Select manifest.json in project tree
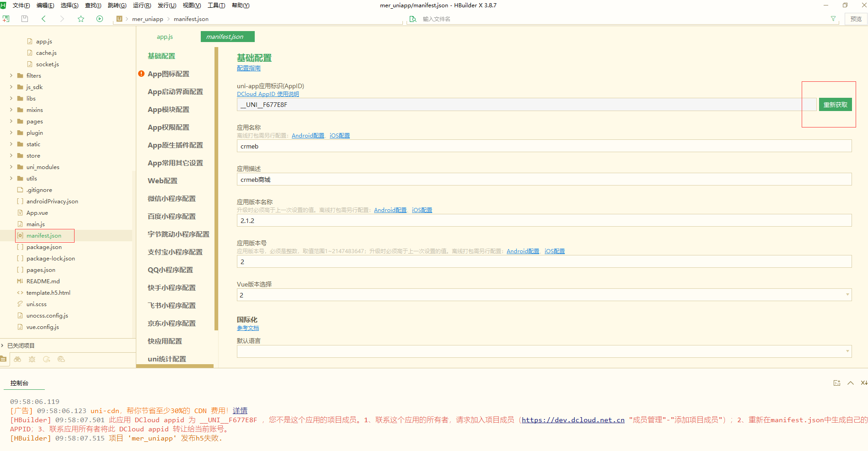Screen dimensions: 868x451 click(x=44, y=235)
